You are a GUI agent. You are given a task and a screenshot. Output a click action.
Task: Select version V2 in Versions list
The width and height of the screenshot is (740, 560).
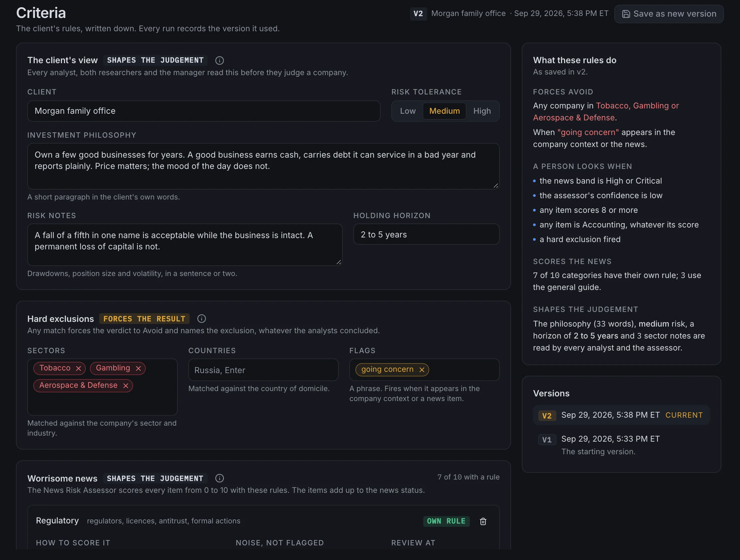621,415
